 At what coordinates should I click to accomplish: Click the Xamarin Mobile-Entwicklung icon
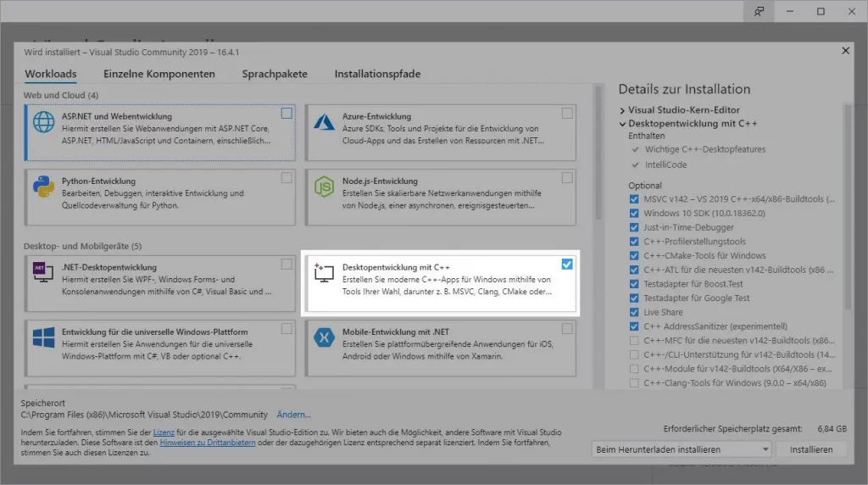(324, 337)
